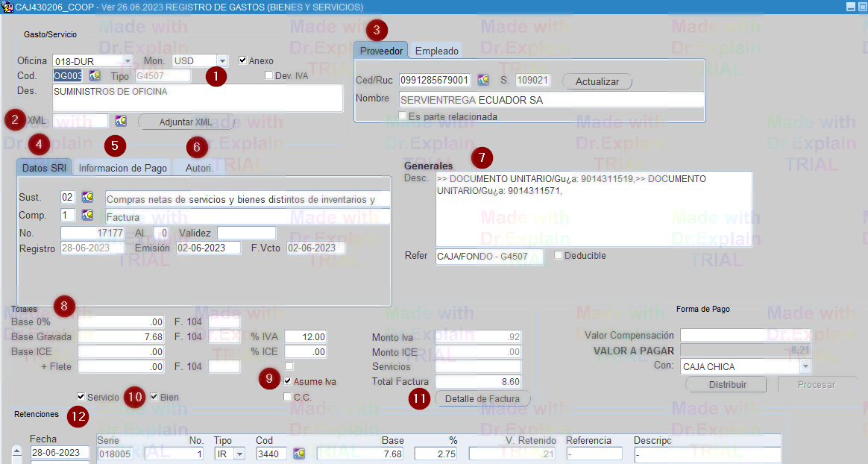Screen dimensions: 868x464
Task: Click the up arrow beside Retenciones Fecha
Action: point(17,452)
